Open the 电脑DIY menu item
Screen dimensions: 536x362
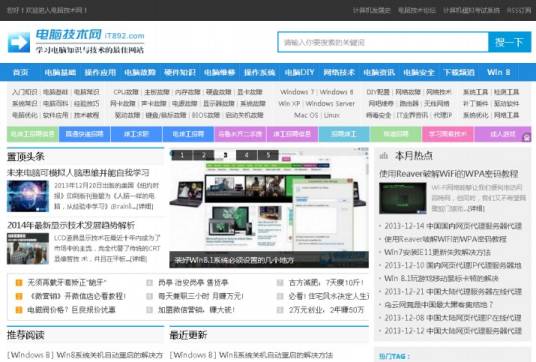click(299, 72)
